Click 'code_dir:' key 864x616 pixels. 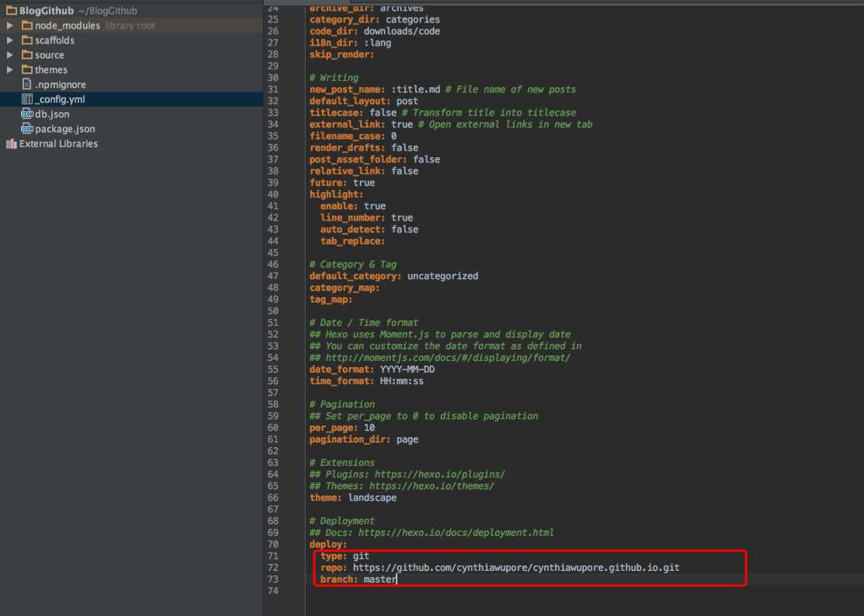coord(334,31)
